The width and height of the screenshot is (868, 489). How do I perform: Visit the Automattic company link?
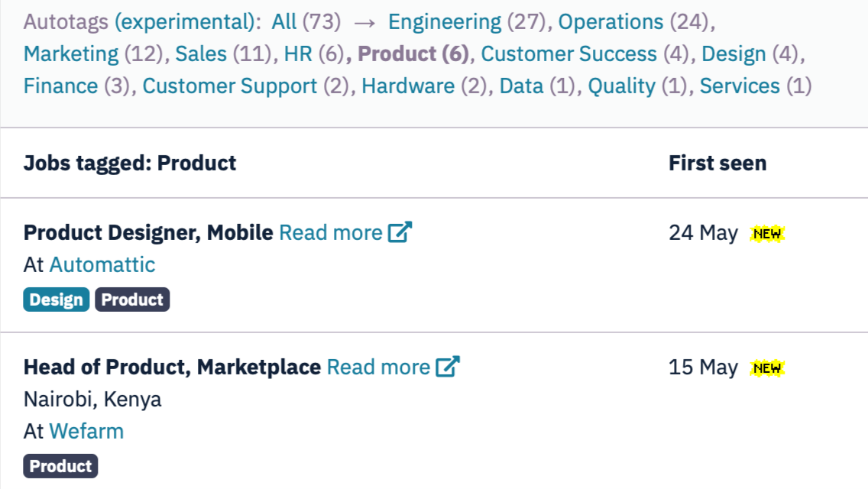(102, 265)
